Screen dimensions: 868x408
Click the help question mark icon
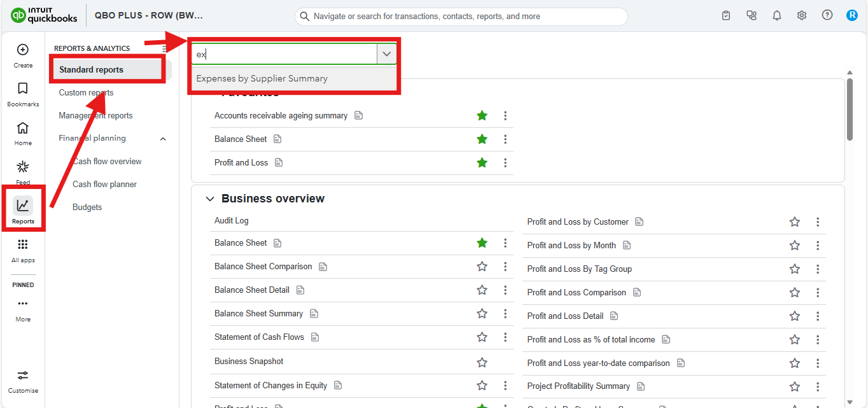coord(827,16)
